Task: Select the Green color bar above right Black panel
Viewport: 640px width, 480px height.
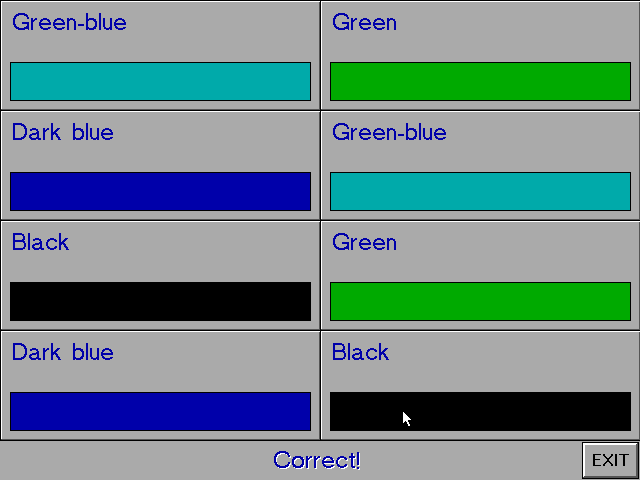Action: click(x=480, y=301)
